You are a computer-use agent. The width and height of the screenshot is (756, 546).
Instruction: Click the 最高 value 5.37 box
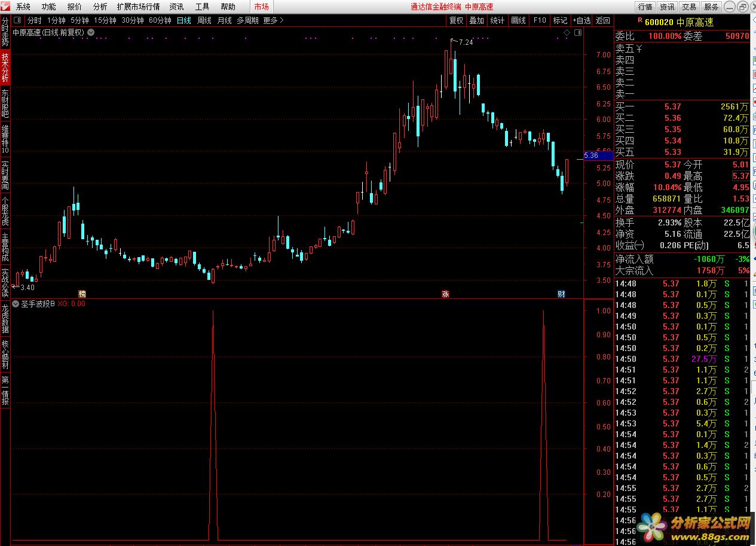[x=740, y=176]
